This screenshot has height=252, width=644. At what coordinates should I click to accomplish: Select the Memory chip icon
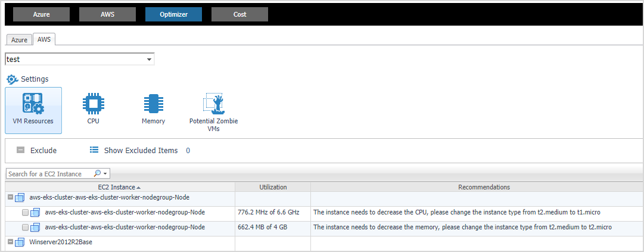(x=153, y=104)
